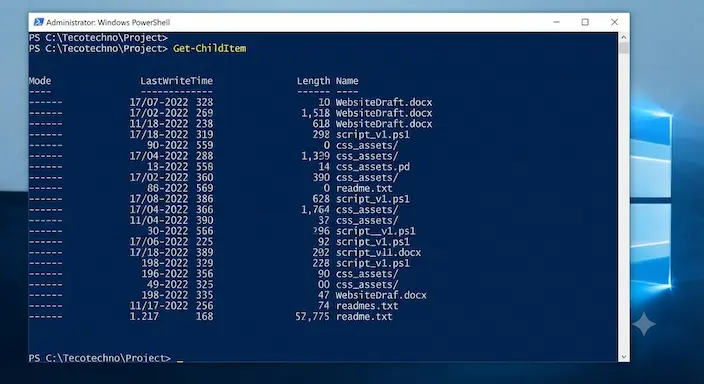The width and height of the screenshot is (704, 384).
Task: Click the date '90-2022'
Action: click(x=167, y=146)
